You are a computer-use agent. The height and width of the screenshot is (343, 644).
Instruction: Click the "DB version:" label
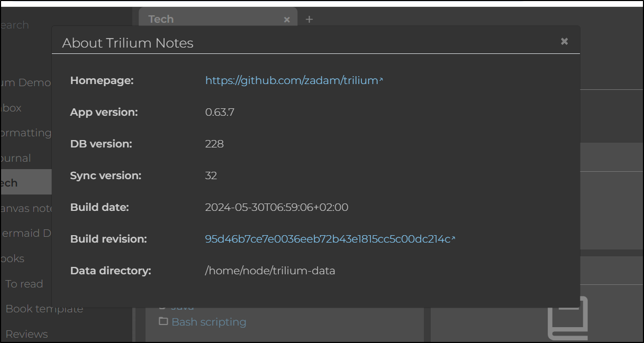[101, 144]
